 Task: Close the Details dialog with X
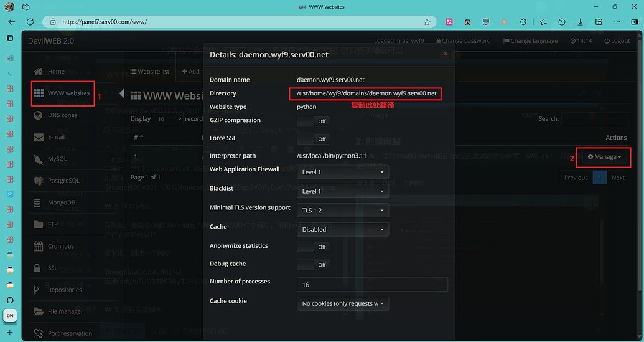pos(446,54)
